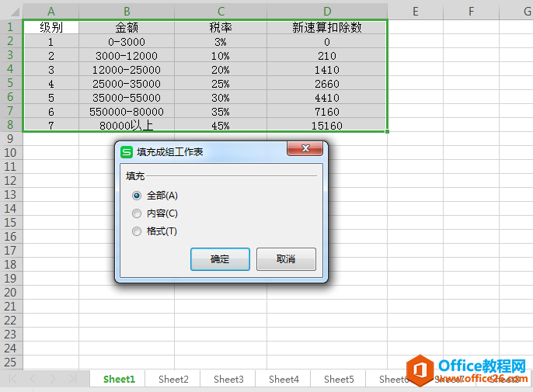Click the 45% tax rate cell

(221, 125)
